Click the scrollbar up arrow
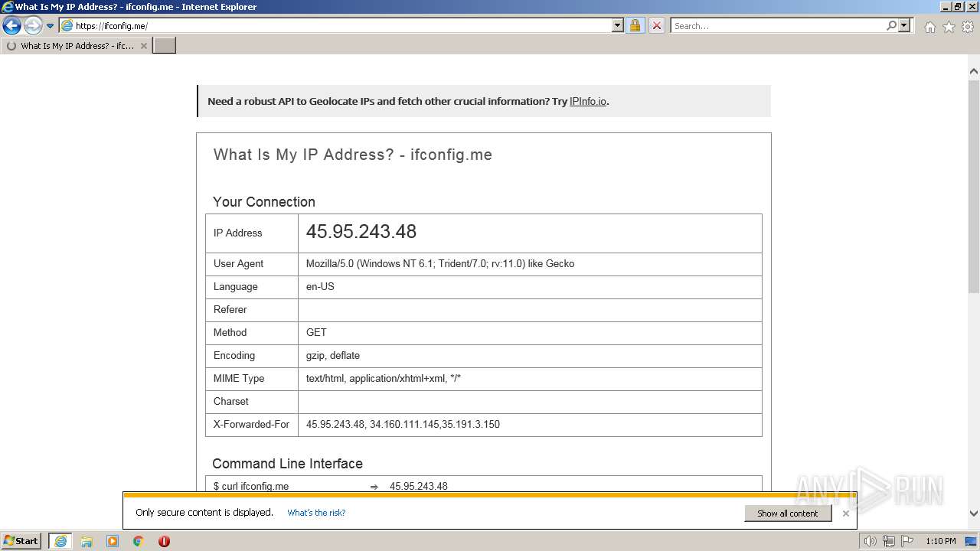Screen dimensions: 980x551 click(x=973, y=71)
